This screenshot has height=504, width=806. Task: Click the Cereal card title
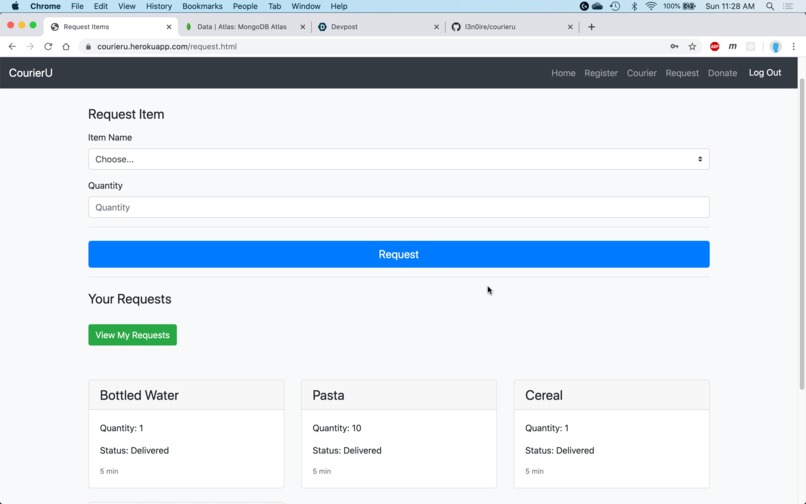[x=543, y=395]
